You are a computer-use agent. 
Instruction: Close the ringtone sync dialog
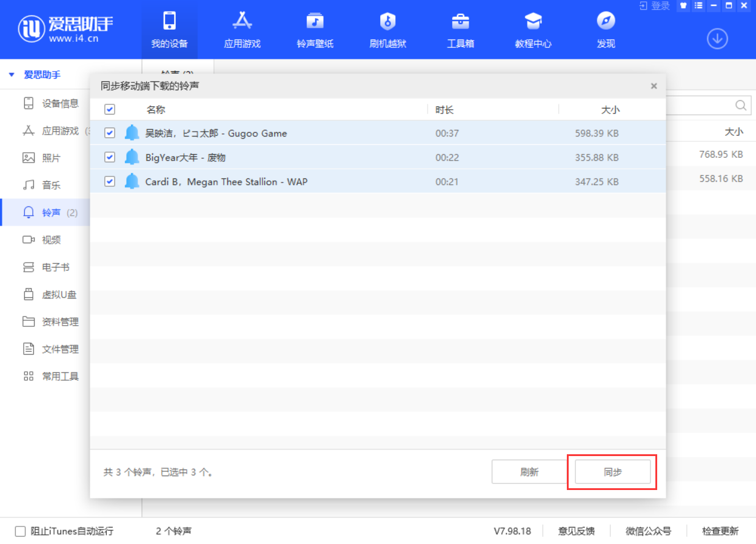(x=654, y=86)
